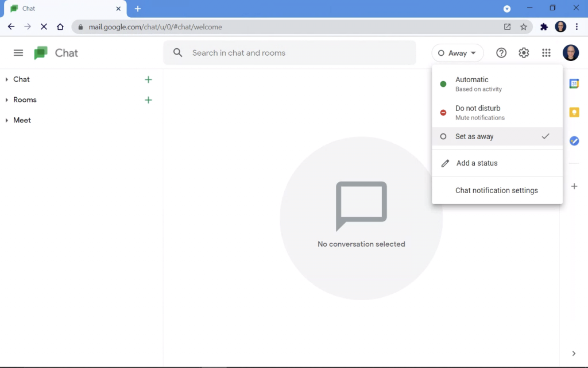
Task: Open Google Calendar from the side panel
Action: click(x=574, y=83)
